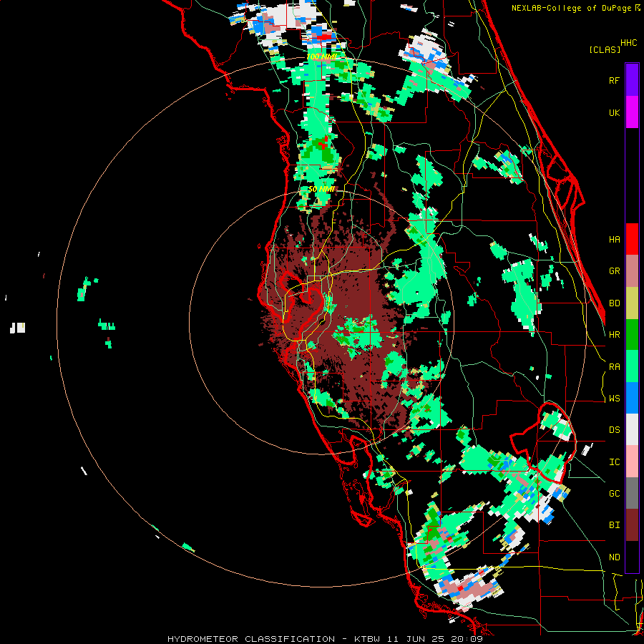Click the 100 NMI range ring label

click(x=321, y=57)
